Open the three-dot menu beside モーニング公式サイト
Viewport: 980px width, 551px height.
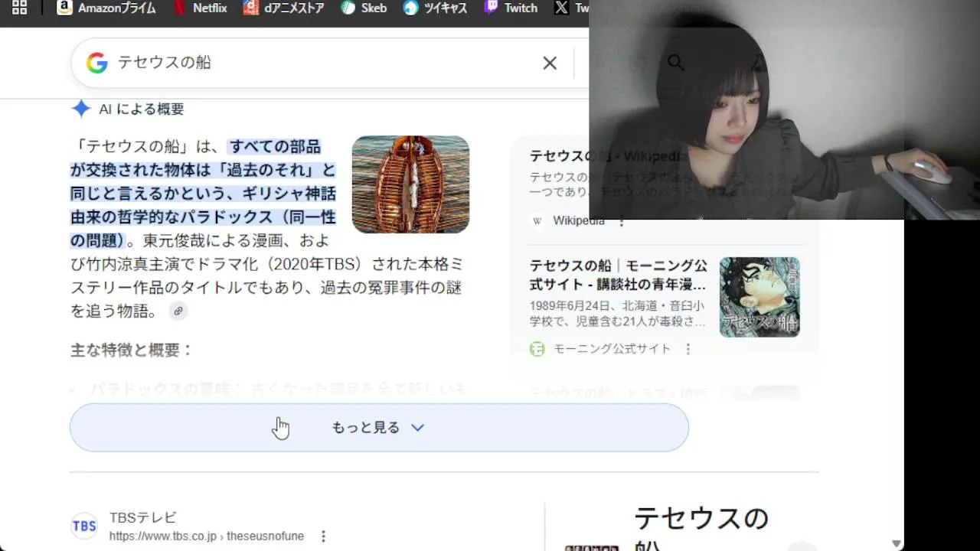[x=688, y=349]
